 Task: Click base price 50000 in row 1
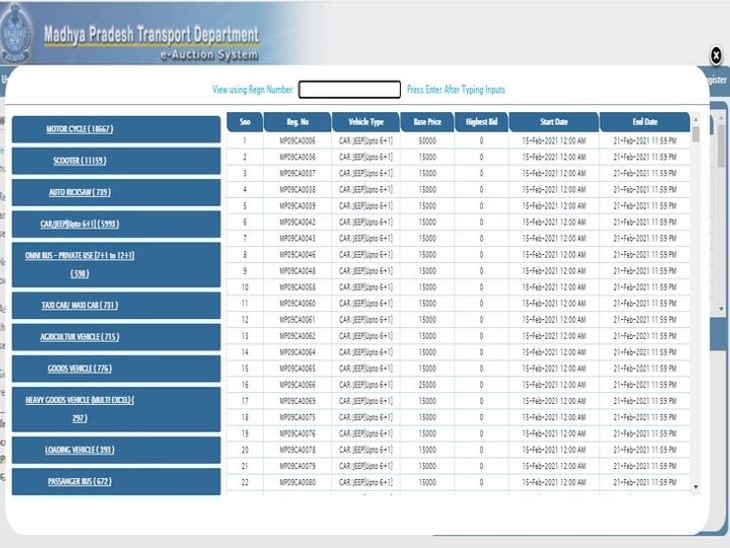click(x=427, y=141)
